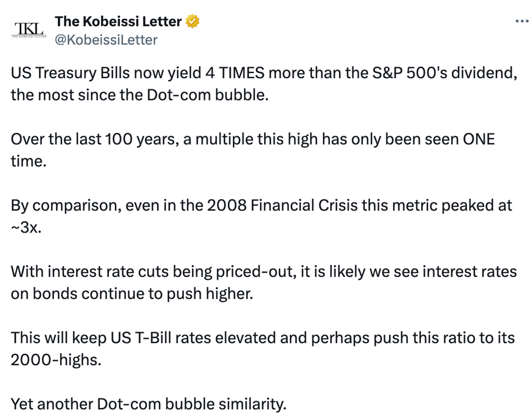The width and height of the screenshot is (532, 414).
Task: Click the TKL profile avatar logo
Action: point(29,30)
